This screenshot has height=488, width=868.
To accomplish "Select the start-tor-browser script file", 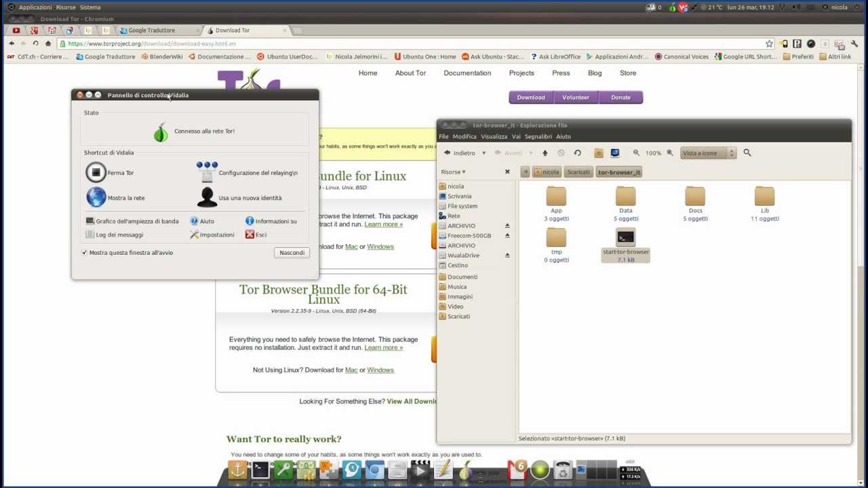I will [x=625, y=245].
